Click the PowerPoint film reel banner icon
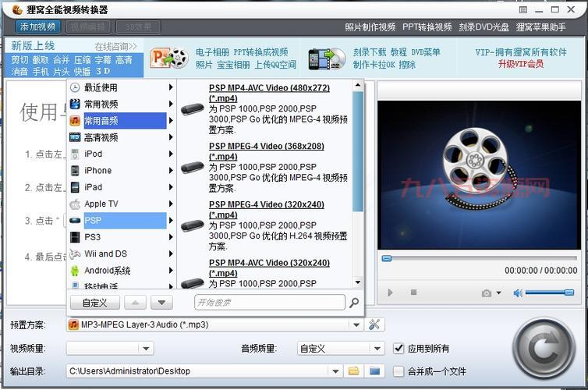This screenshot has height=390, width=588. (169, 58)
